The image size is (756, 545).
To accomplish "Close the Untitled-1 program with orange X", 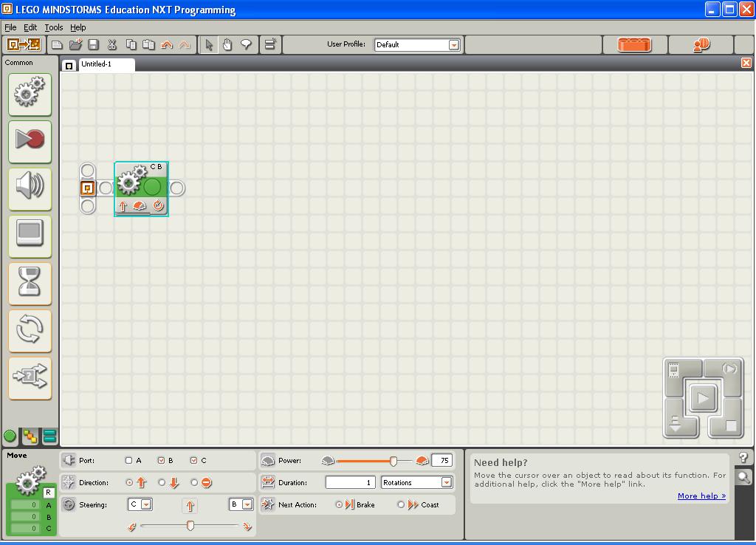I will [x=746, y=63].
